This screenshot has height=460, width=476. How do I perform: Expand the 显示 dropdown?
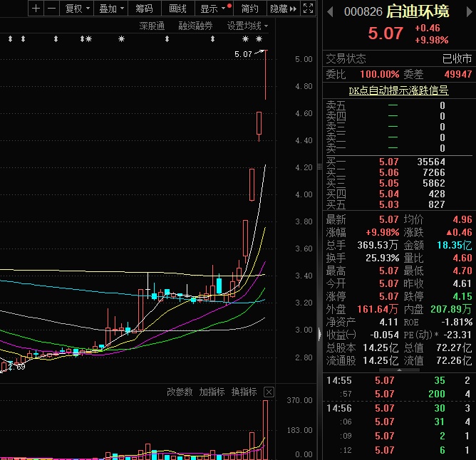tap(213, 9)
